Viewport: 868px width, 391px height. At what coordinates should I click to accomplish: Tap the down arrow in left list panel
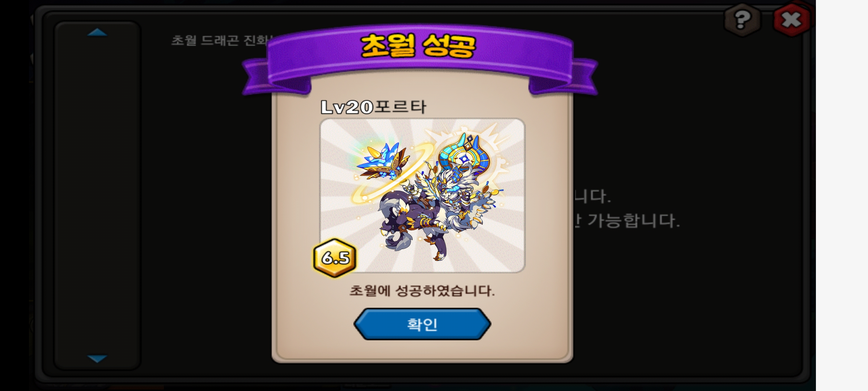97,358
